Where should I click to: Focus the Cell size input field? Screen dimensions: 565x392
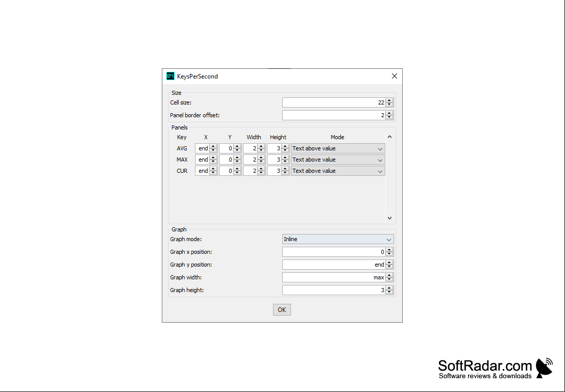tap(334, 102)
